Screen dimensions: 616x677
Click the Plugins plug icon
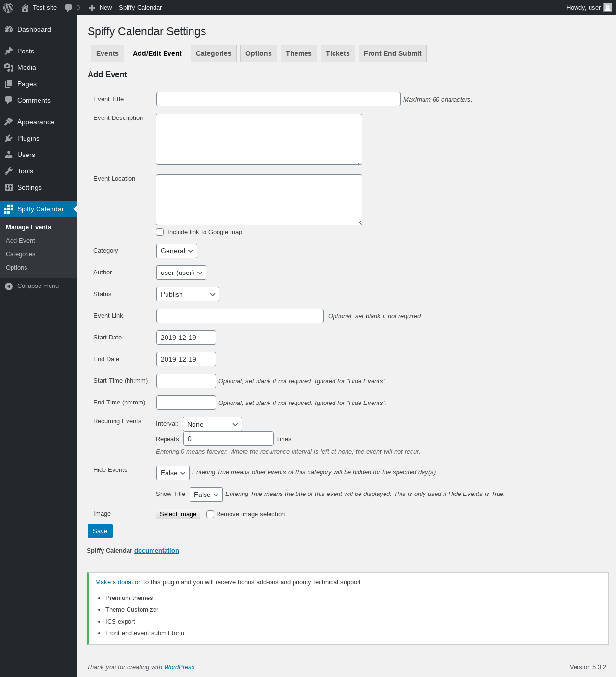(9, 138)
